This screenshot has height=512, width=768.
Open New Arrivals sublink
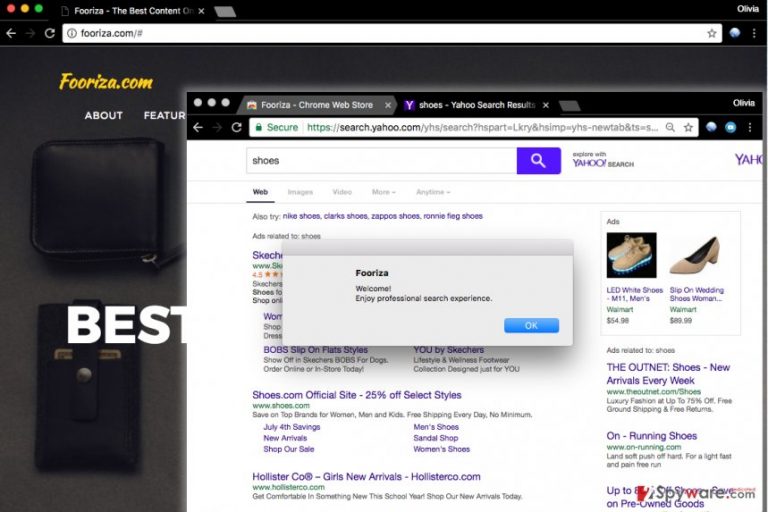click(285, 438)
